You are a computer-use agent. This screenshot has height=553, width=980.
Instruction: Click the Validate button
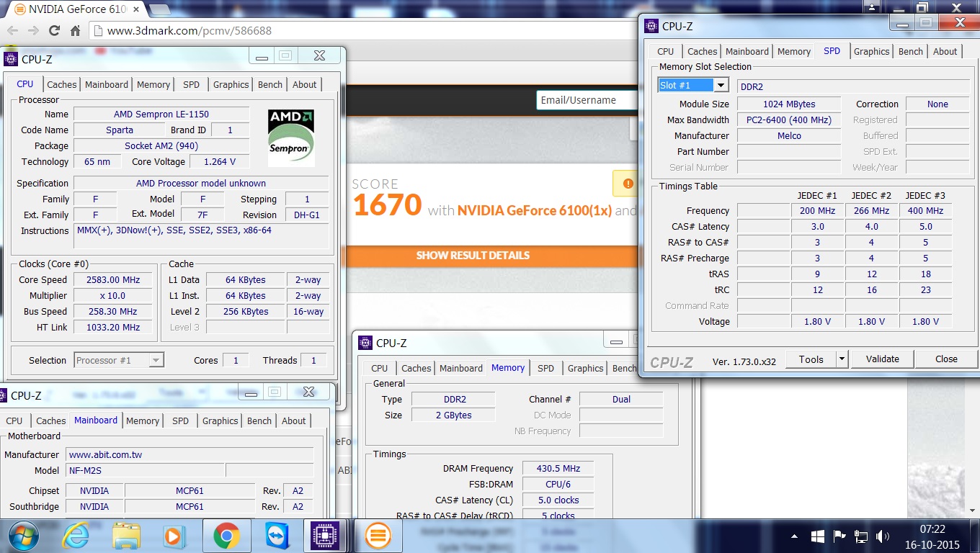click(883, 359)
